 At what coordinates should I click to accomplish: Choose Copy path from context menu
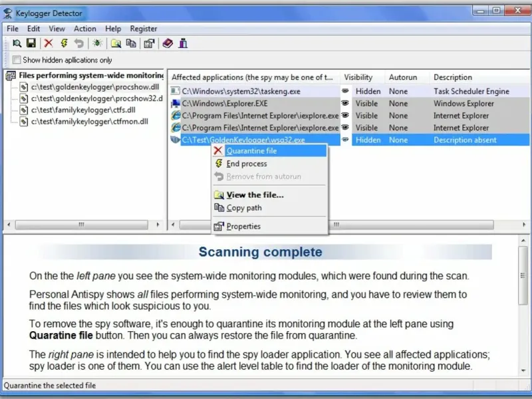(270, 207)
